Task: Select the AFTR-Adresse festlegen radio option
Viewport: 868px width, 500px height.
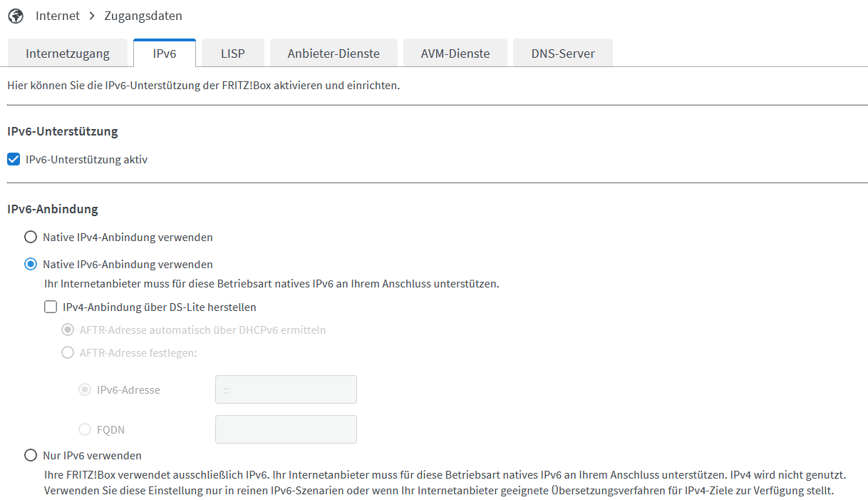Action: click(68, 352)
